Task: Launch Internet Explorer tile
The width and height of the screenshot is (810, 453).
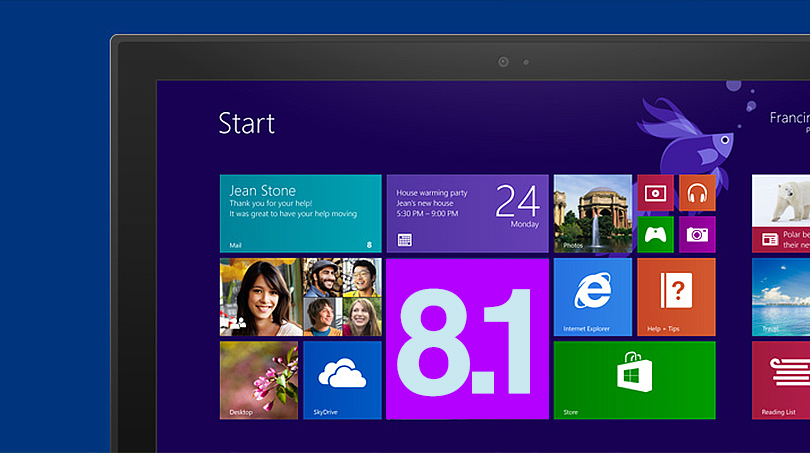Action: (x=592, y=296)
